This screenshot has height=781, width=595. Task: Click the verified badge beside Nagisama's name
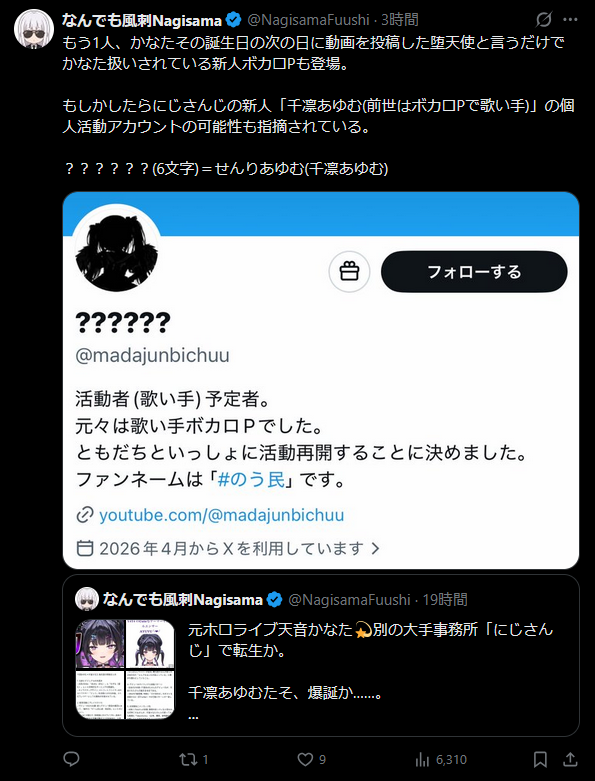234,20
